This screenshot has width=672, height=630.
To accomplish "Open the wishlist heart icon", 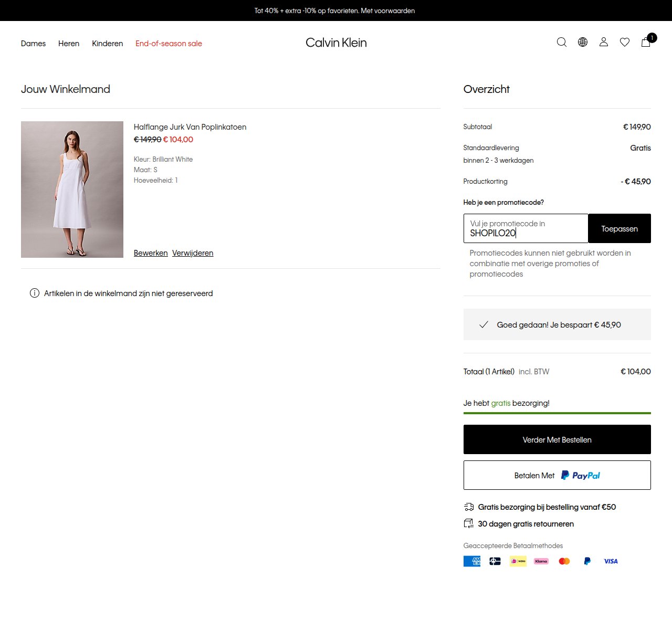I will 625,43.
